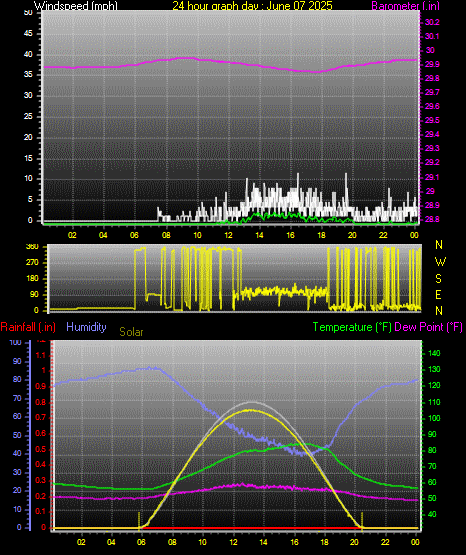Viewport: 466px width, 555px height.
Task: Click the Humidity legend label
Action: 86,327
